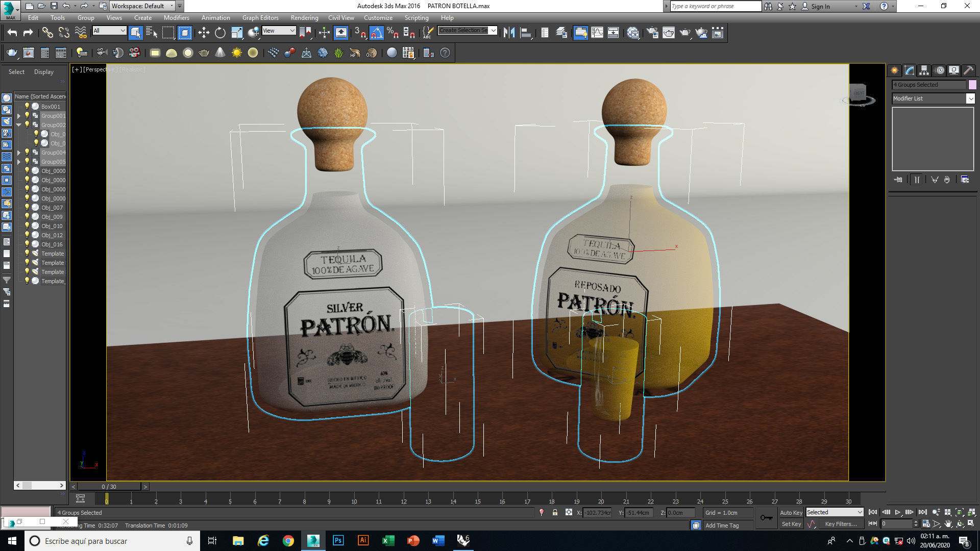
Task: Toggle Percent Snap in main toolbar
Action: click(393, 33)
